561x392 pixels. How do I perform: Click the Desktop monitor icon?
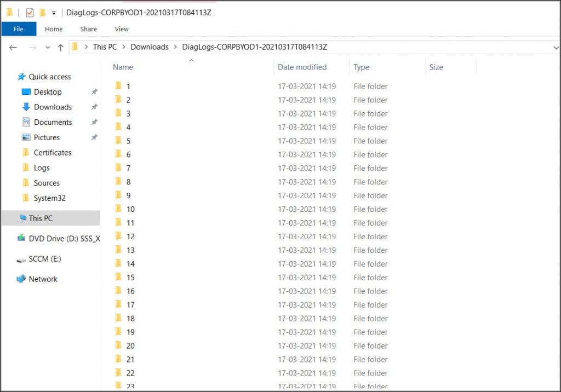click(26, 92)
